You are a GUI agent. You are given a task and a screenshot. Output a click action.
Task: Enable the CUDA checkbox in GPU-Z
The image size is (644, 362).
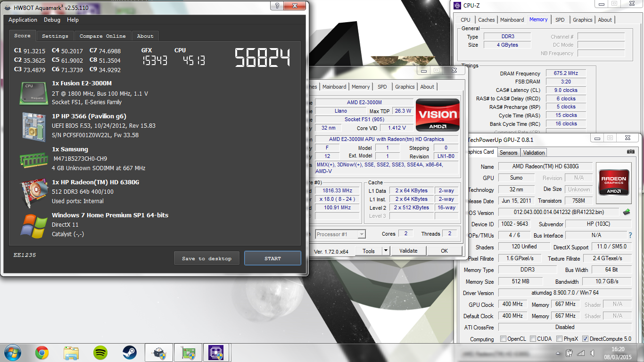[x=533, y=339]
